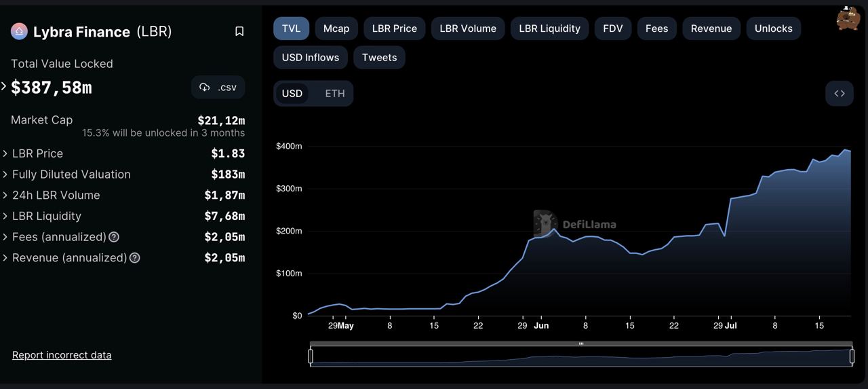868x389 pixels.
Task: Click the $1.83 LBR price value
Action: pyautogui.click(x=228, y=153)
